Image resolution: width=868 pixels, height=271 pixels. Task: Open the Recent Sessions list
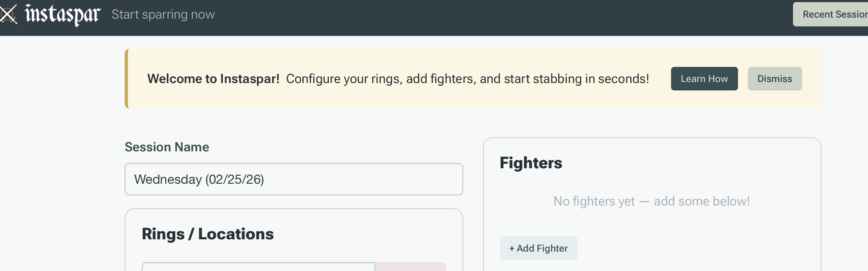click(x=833, y=14)
